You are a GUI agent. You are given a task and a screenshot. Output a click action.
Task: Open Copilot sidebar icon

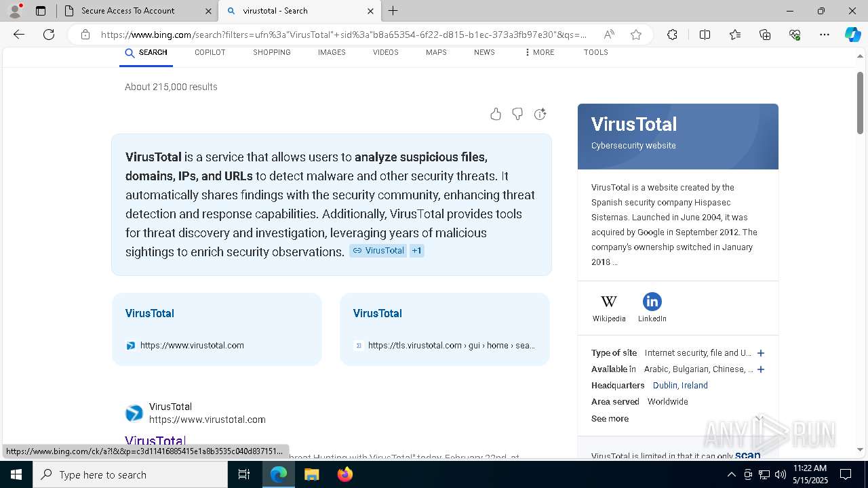click(852, 35)
